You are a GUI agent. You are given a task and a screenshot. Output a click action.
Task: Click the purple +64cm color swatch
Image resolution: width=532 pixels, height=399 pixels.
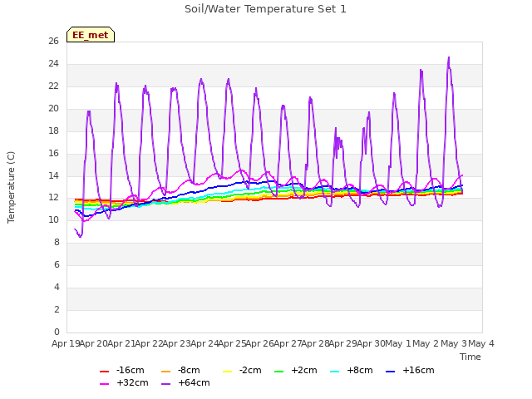[x=166, y=384]
